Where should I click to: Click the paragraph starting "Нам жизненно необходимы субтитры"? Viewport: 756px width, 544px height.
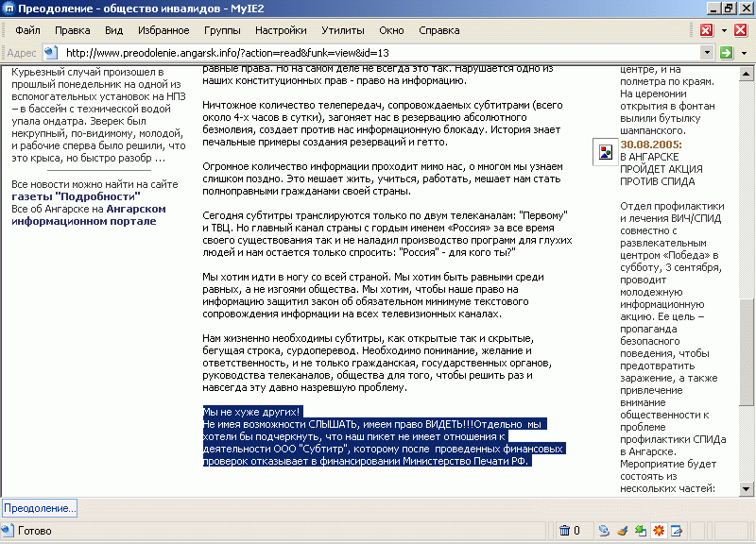pos(377,363)
